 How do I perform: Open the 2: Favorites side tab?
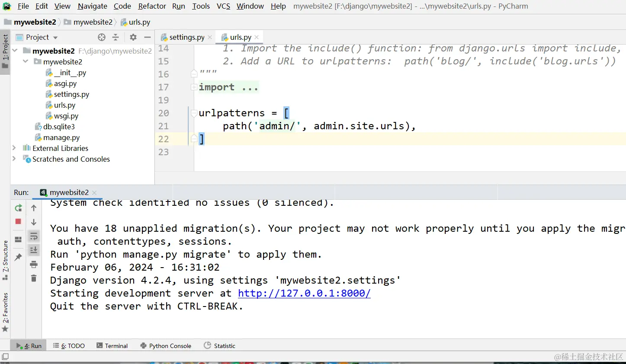coord(5,312)
